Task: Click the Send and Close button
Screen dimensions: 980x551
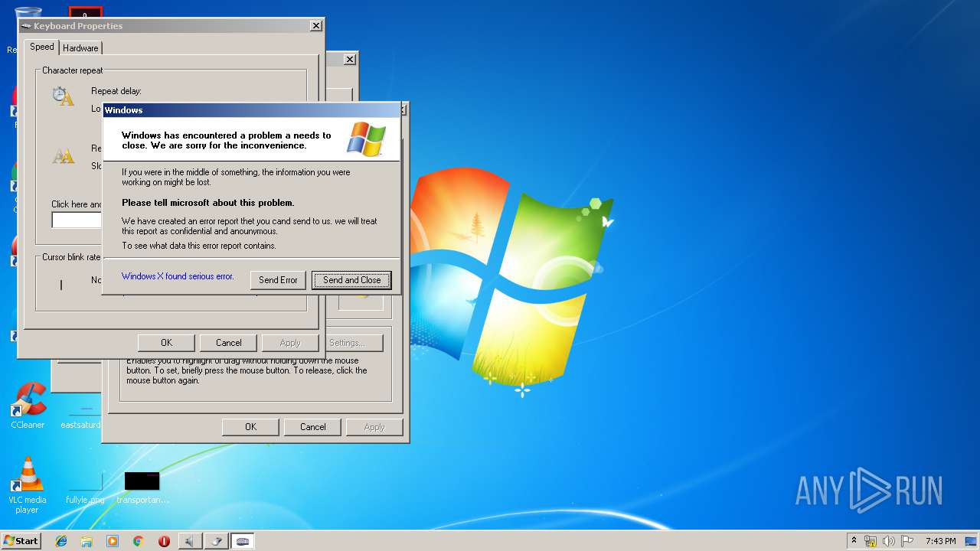Action: click(x=351, y=280)
